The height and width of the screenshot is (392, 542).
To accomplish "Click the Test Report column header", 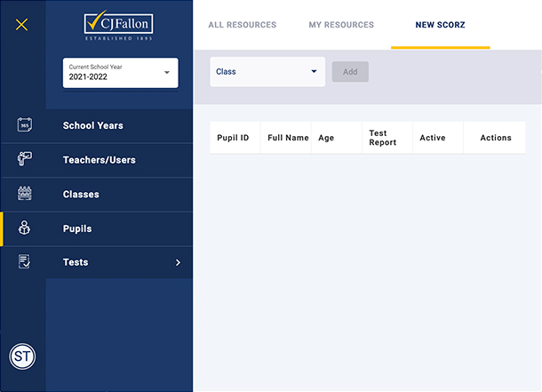I will (383, 138).
